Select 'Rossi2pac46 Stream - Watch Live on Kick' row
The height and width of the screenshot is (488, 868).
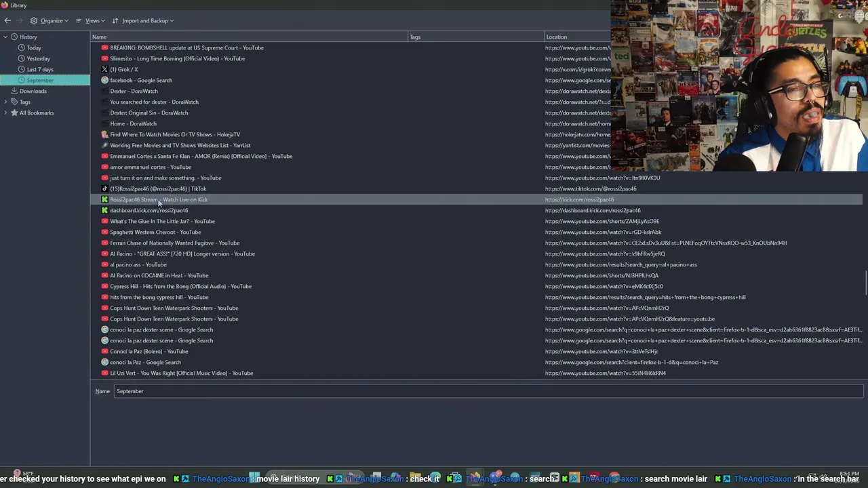click(477, 199)
